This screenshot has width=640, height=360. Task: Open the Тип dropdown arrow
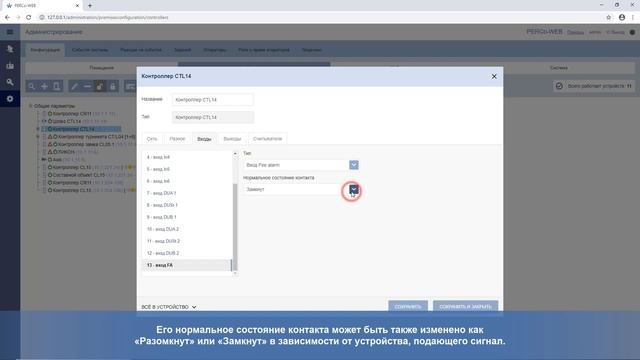354,165
